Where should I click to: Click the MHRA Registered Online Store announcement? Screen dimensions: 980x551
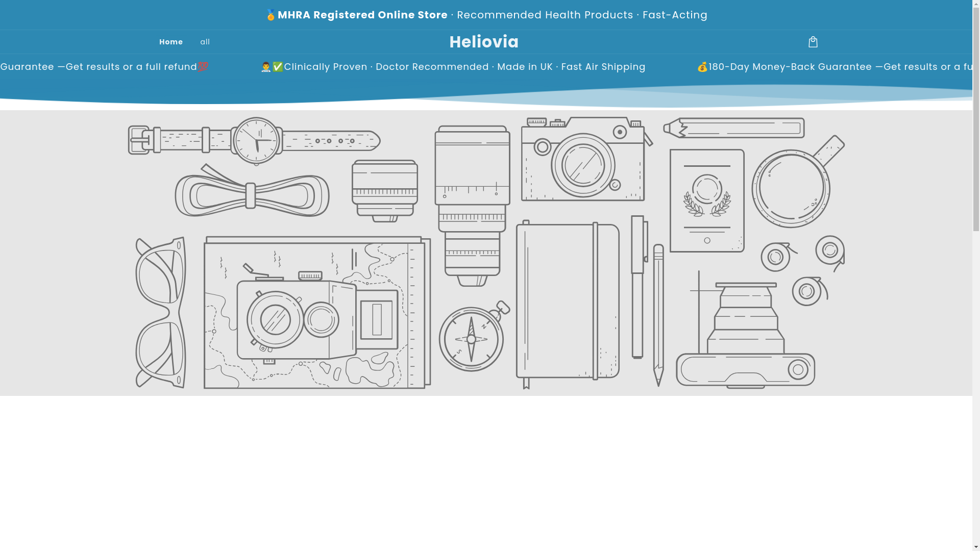pyautogui.click(x=486, y=15)
